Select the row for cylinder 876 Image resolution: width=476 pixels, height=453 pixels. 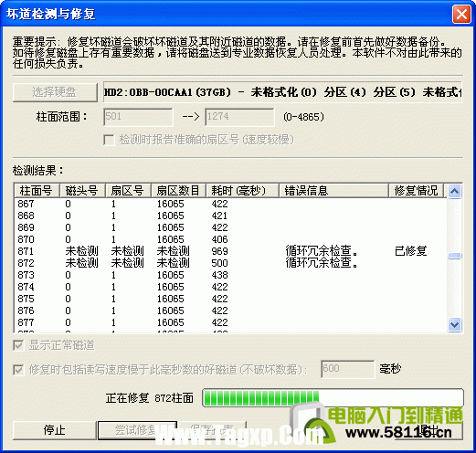pyautogui.click(x=230, y=311)
